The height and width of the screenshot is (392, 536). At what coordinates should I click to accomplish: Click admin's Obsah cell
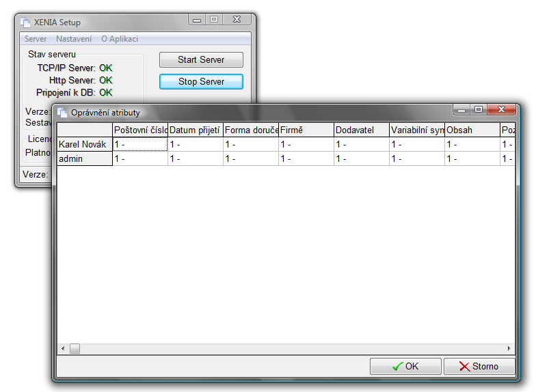472,158
